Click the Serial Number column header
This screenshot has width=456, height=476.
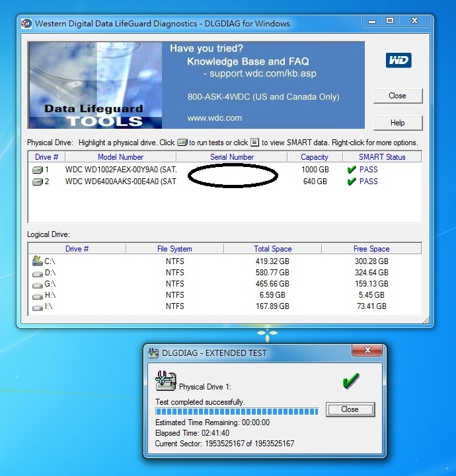[x=232, y=157]
